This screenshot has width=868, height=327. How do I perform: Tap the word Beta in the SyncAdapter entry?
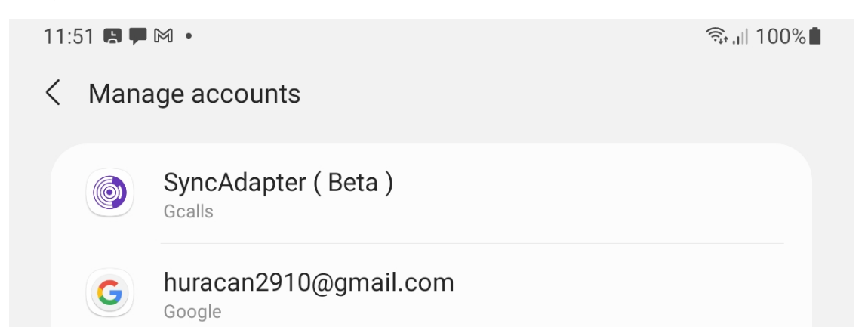tap(353, 183)
